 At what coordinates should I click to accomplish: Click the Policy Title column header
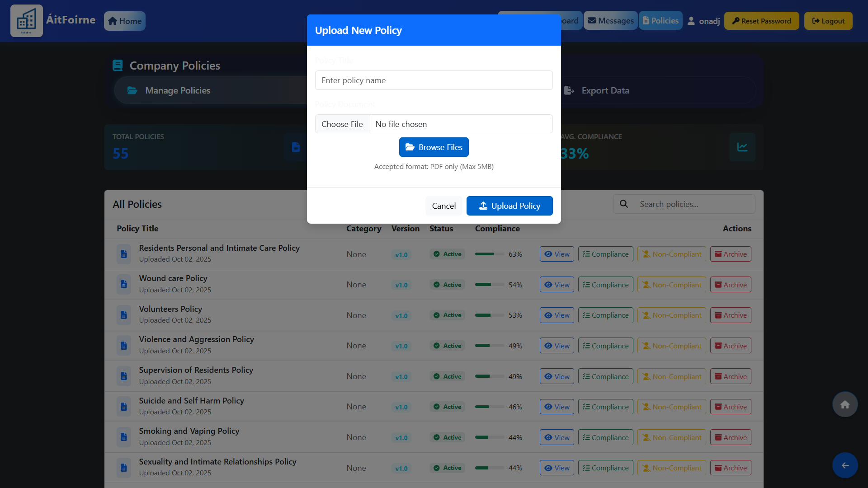point(137,228)
